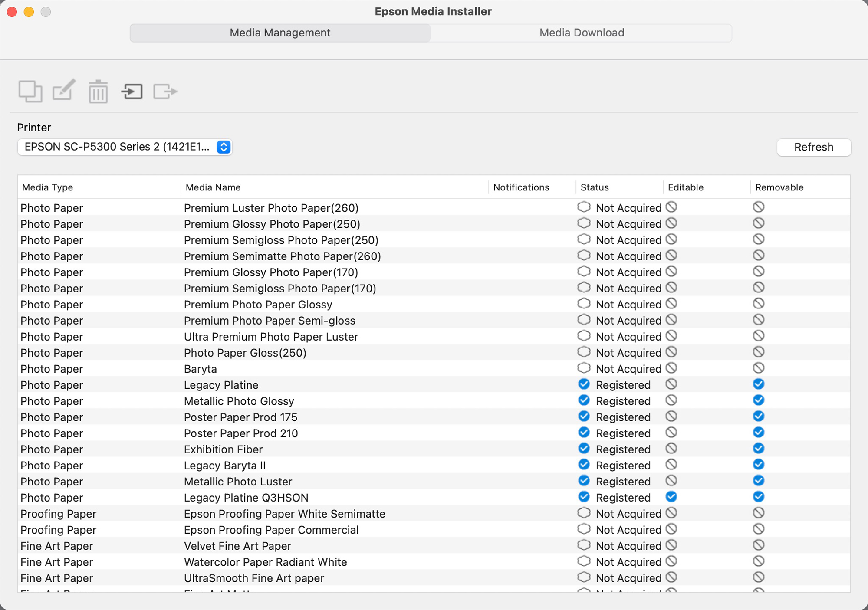Screen dimensions: 868x610
Task: Select the Legacy Platine media name
Action: [x=221, y=385]
